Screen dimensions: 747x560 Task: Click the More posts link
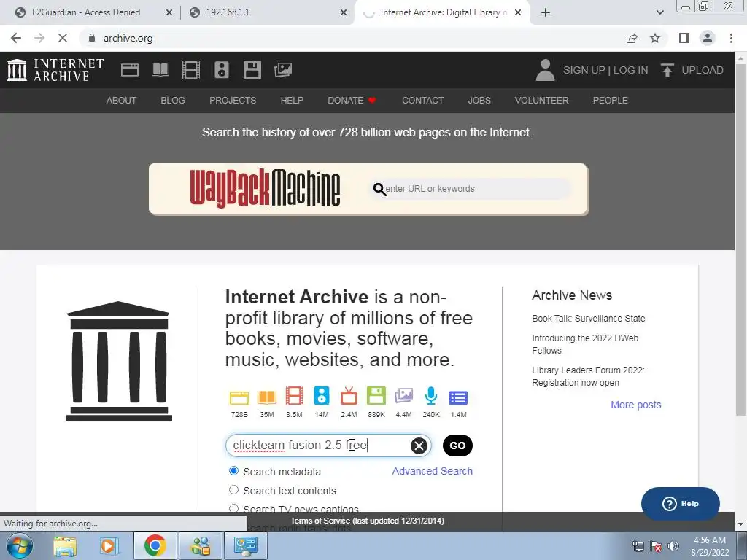point(635,405)
